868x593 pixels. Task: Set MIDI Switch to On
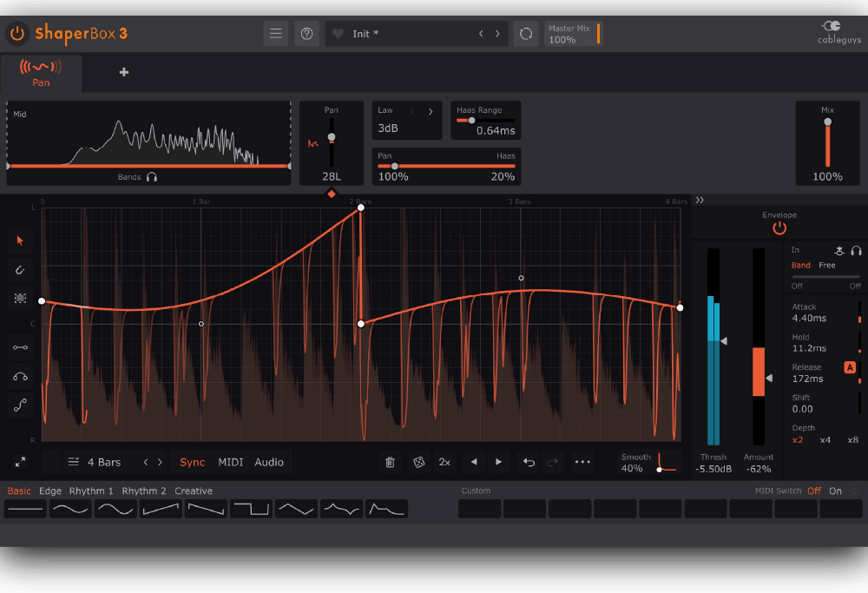pos(835,491)
